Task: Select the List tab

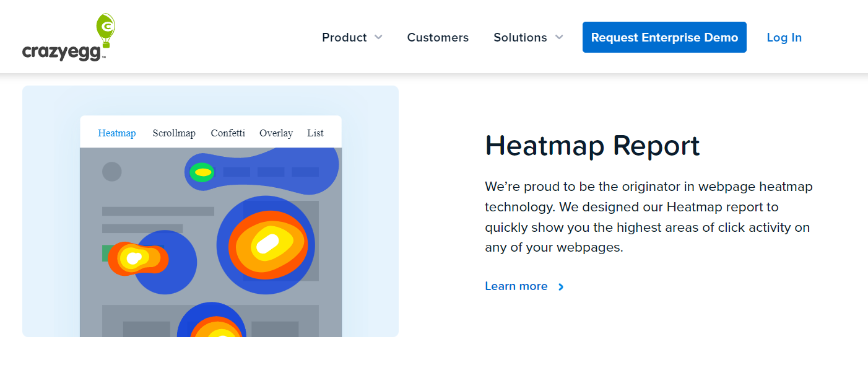Action: [315, 133]
